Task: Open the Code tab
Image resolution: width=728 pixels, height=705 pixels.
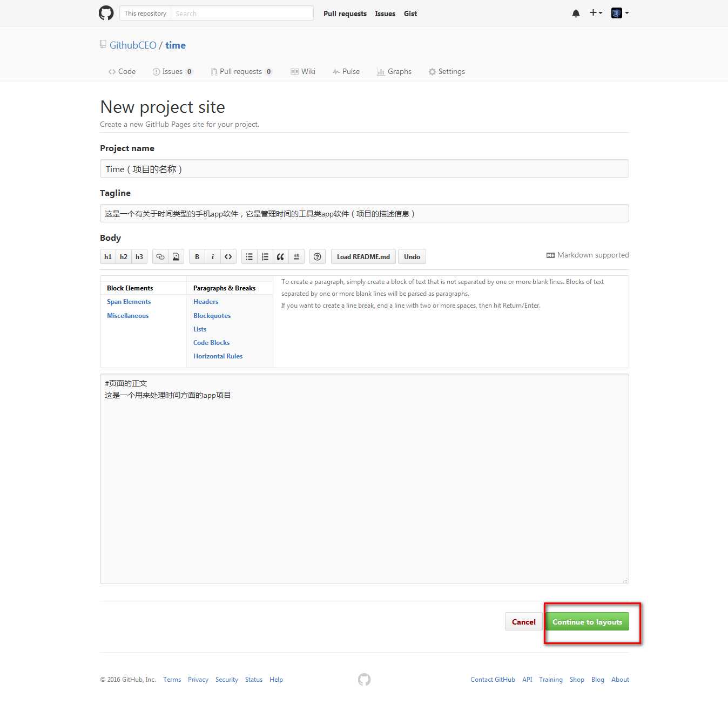Action: 122,71
